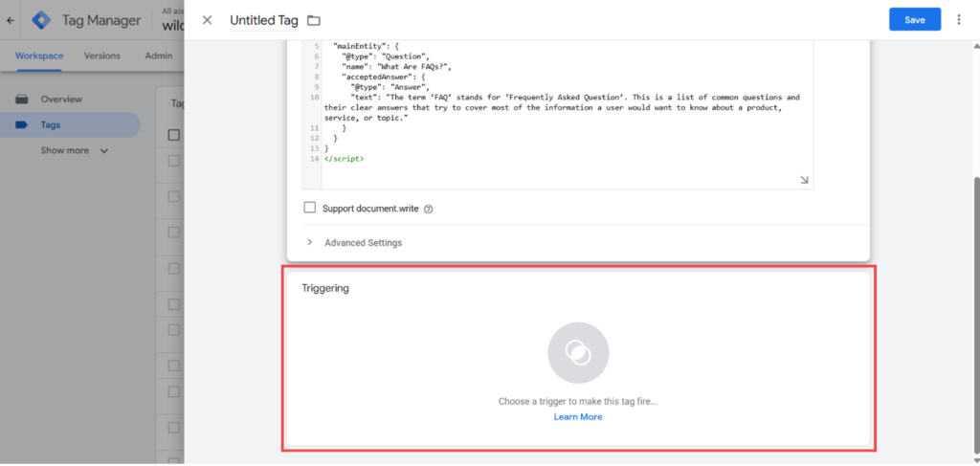Click the Untitled Tag name field
Screen dimensions: 980x466
pyautogui.click(x=264, y=21)
